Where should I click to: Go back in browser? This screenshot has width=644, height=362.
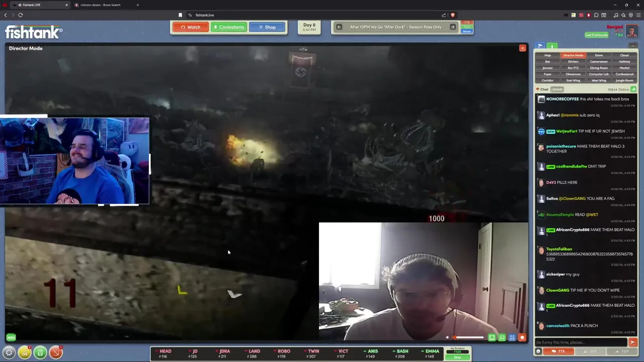point(6,15)
